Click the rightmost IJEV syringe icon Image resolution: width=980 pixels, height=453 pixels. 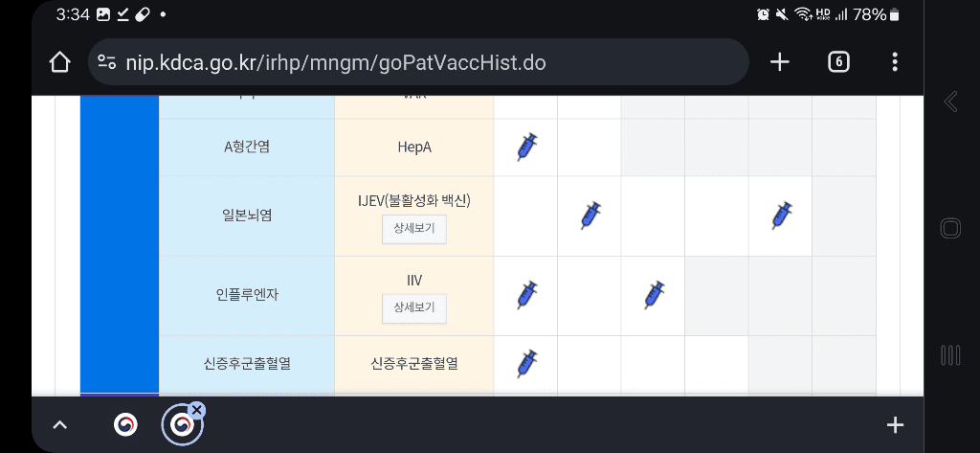[x=782, y=215]
